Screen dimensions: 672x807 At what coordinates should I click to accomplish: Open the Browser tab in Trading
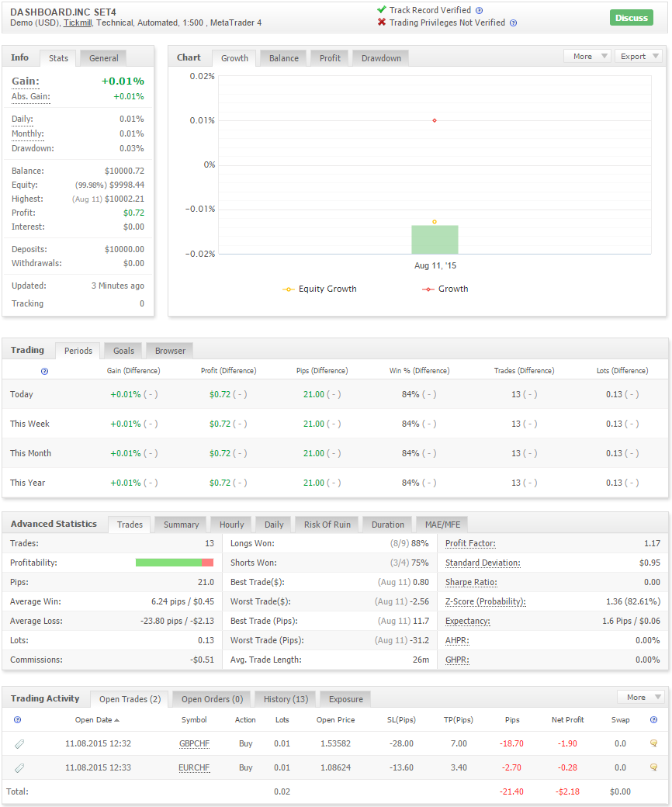click(x=170, y=351)
